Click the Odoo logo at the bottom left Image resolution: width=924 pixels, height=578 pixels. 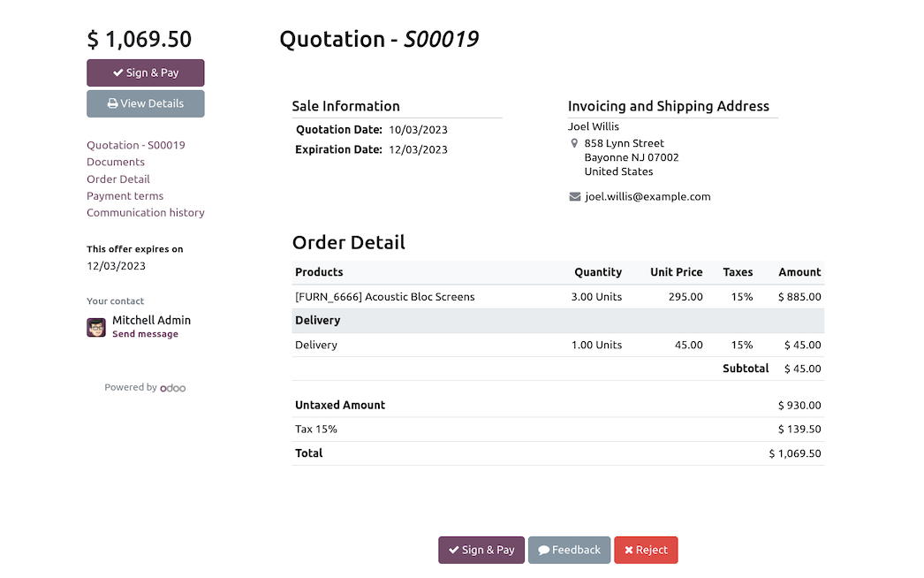click(173, 387)
